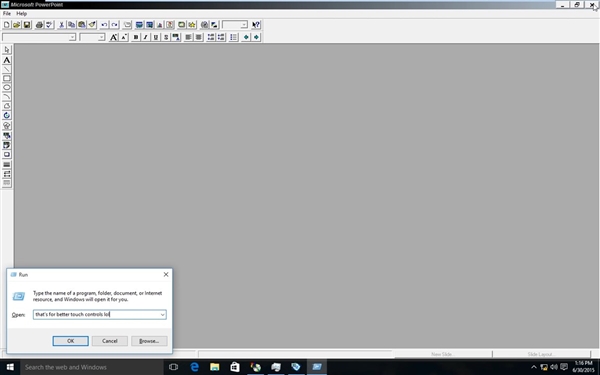Toggle the Shadow on/off tool

(x=7, y=155)
